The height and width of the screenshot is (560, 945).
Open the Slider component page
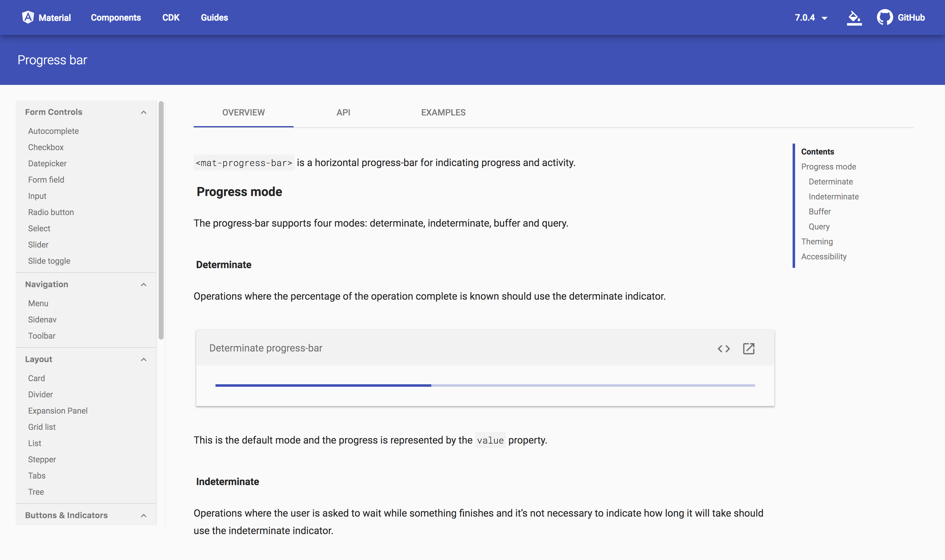click(38, 244)
